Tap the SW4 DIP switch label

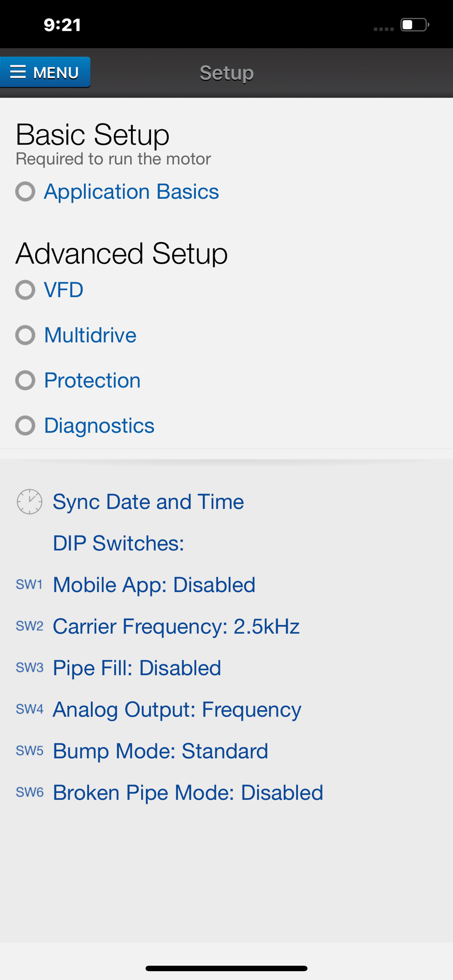click(x=29, y=710)
